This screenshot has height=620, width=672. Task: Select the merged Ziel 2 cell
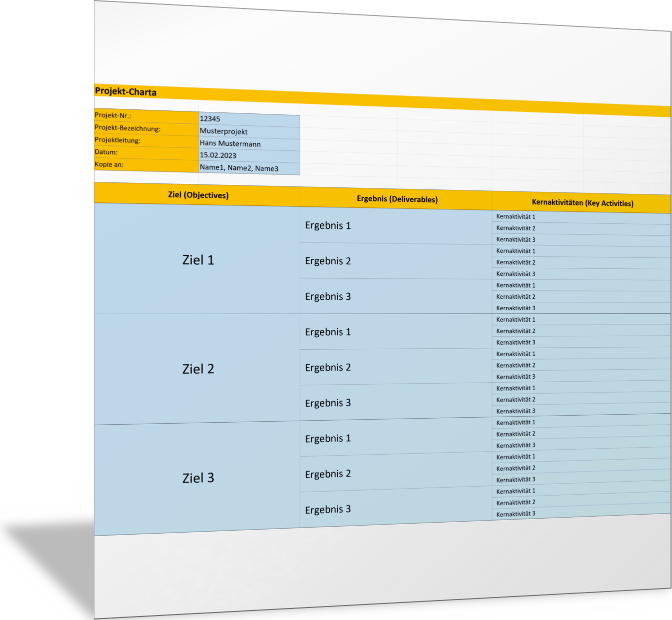tap(197, 369)
